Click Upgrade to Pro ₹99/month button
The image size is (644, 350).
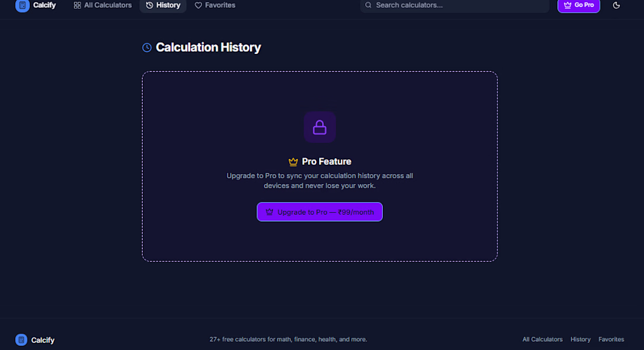pyautogui.click(x=320, y=212)
